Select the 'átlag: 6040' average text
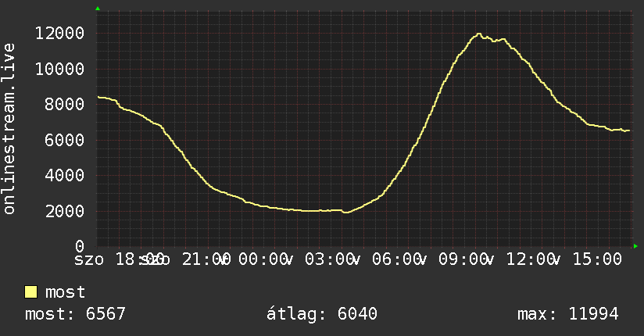644x336 pixels. 322,314
